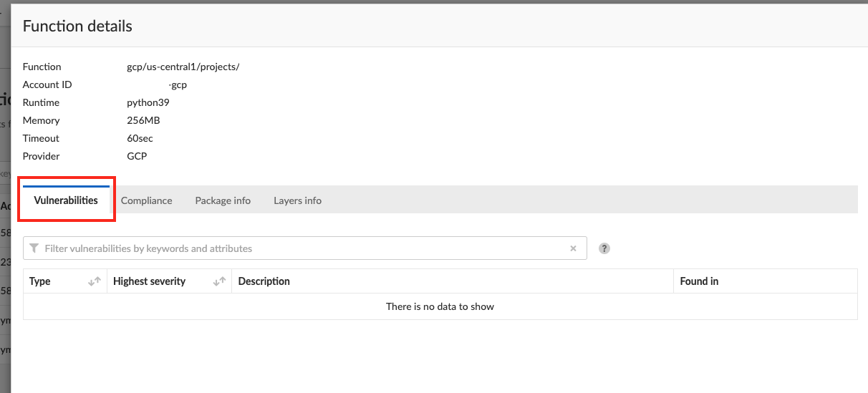
Task: Click the Description column header
Action: click(264, 281)
